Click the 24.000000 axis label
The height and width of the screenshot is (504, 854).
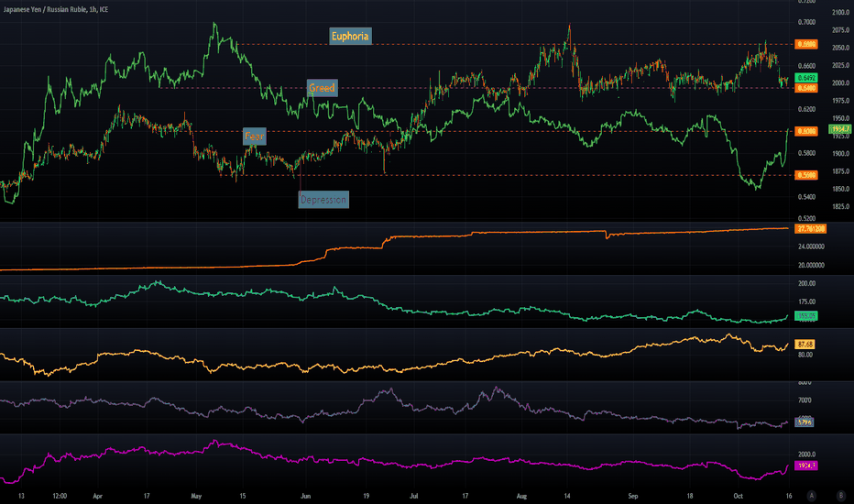click(811, 247)
